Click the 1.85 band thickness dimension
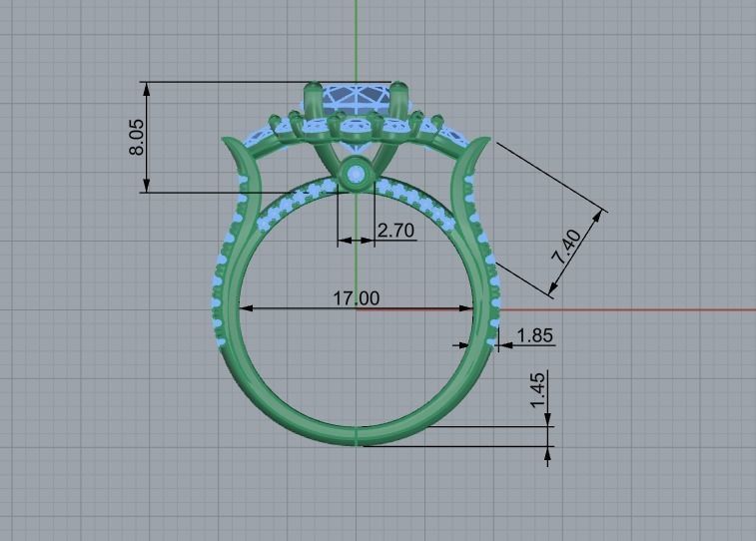This screenshot has height=541, width=756. coord(534,335)
